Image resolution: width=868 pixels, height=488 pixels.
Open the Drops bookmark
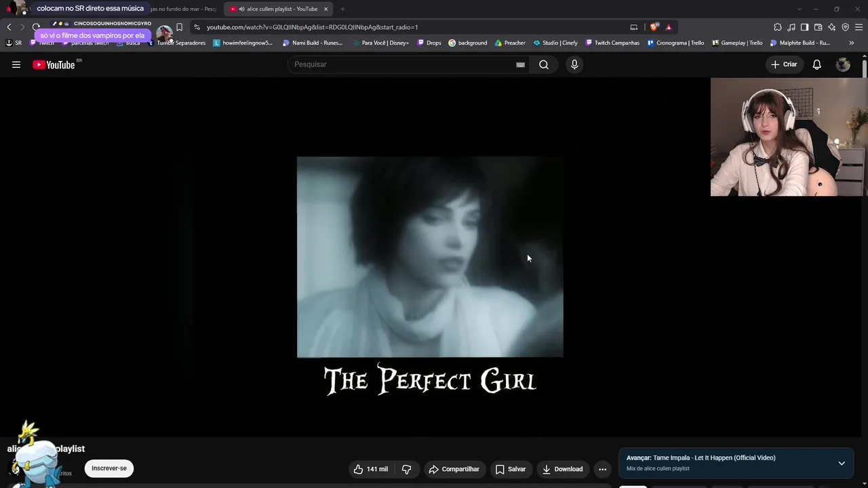coord(429,43)
